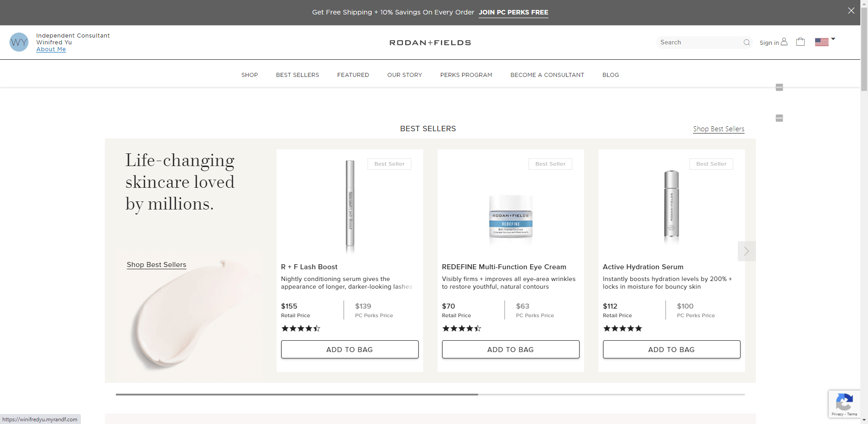Click the Sign in user icon

784,42
